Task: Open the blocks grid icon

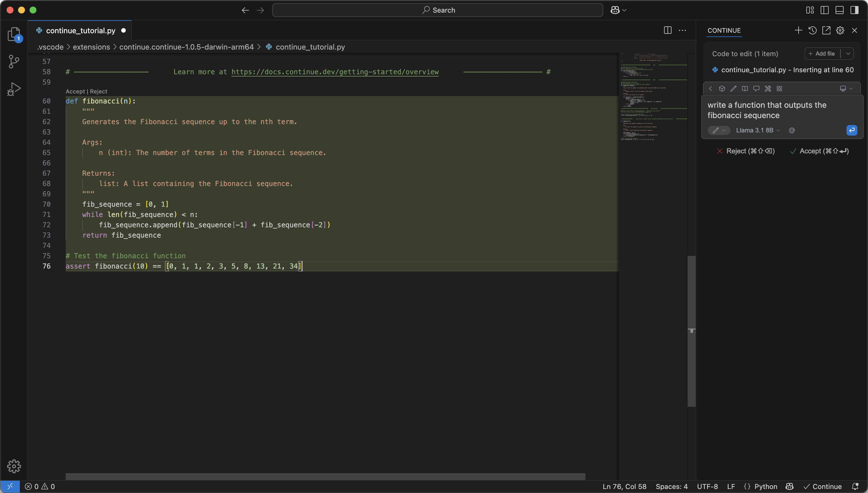Action: pos(779,88)
